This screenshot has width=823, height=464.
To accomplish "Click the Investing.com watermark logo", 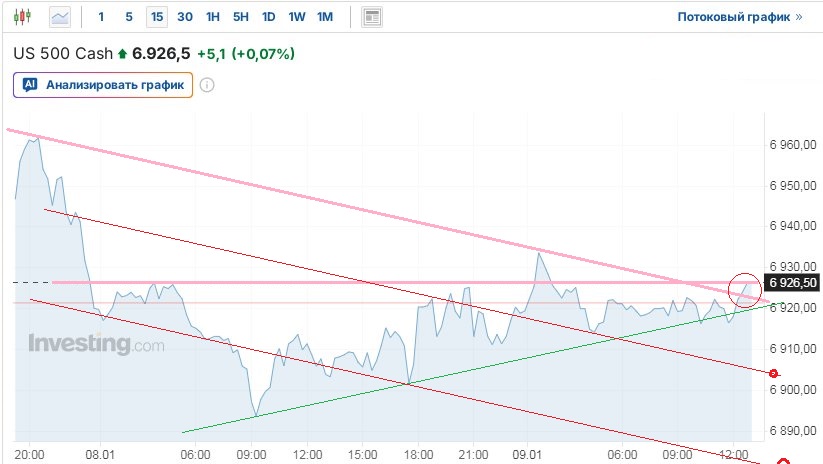I will tap(96, 345).
